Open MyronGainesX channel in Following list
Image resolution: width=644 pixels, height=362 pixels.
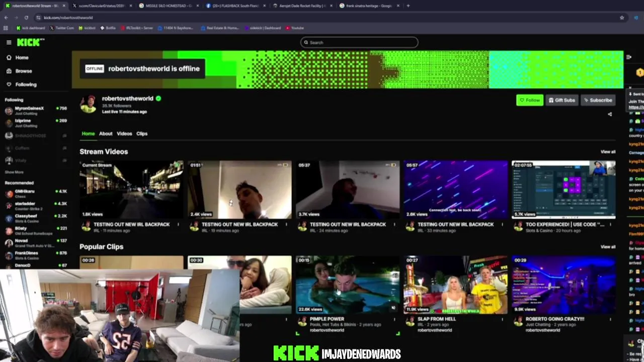(x=35, y=111)
